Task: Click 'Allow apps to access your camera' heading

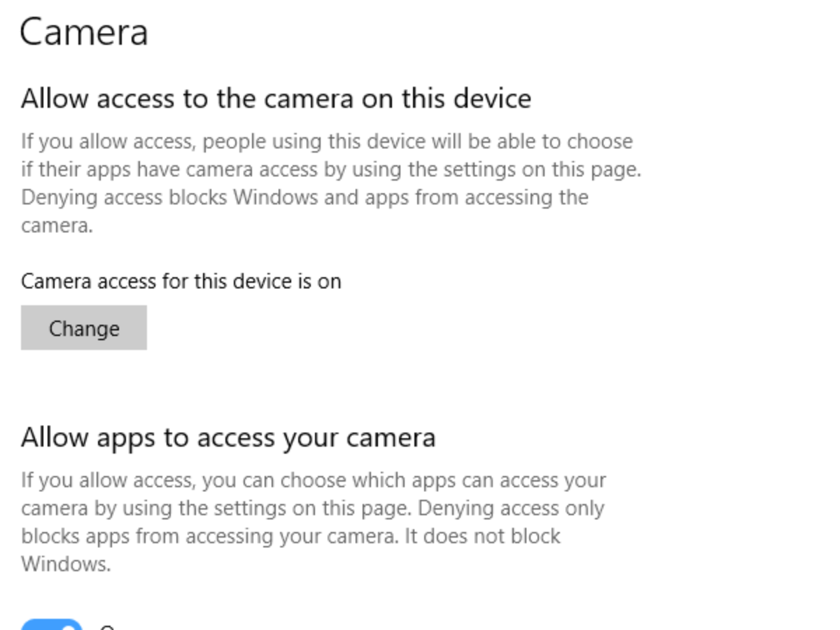Action: click(x=229, y=437)
